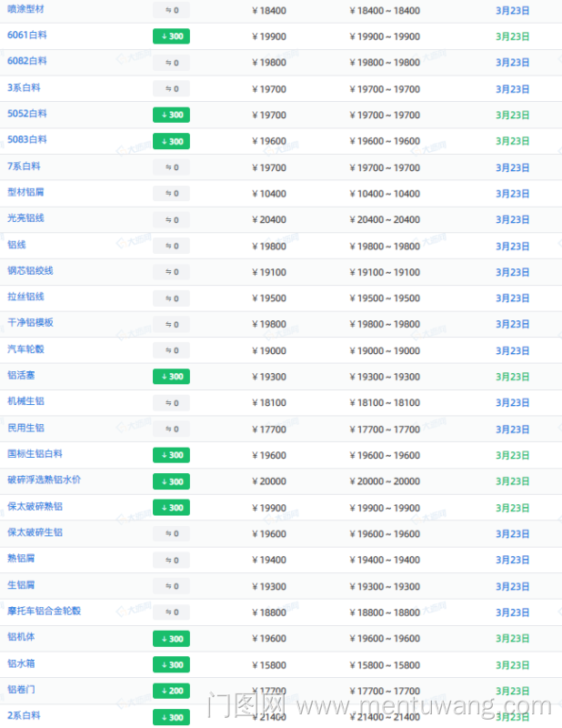Viewport: 562px width, 728px height.
Task: Click the green ↓200 badge for 铝卷门
Action: [x=171, y=691]
